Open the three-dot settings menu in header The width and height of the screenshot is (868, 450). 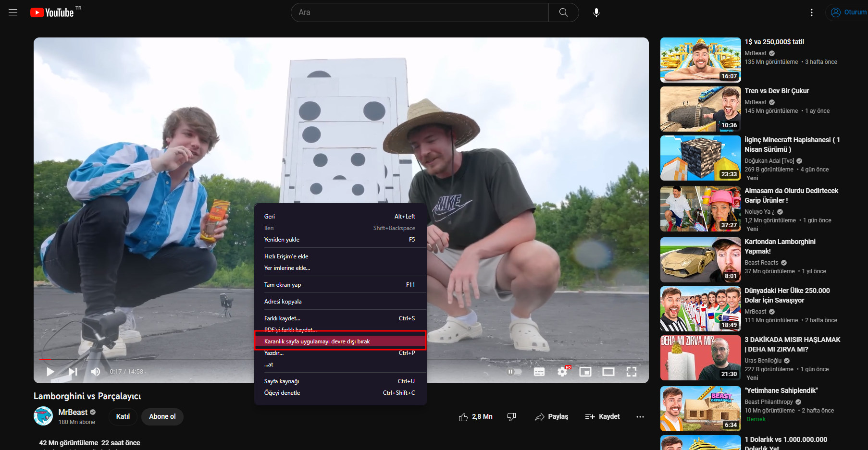[x=812, y=12]
